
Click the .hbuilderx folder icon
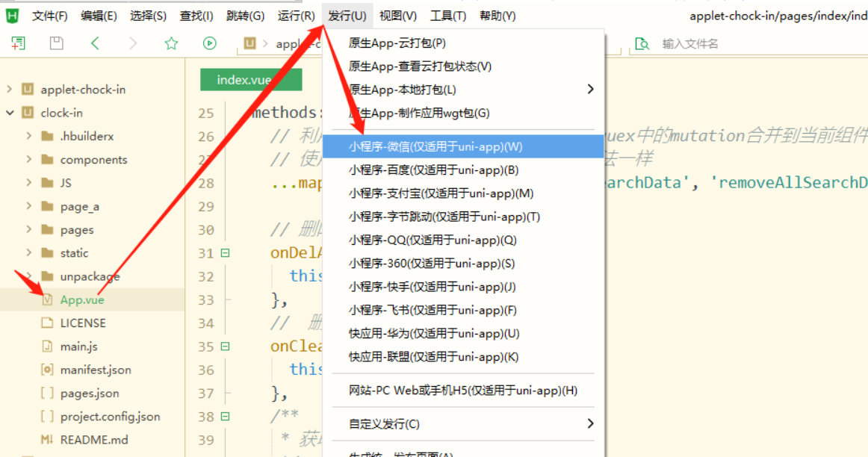click(48, 136)
